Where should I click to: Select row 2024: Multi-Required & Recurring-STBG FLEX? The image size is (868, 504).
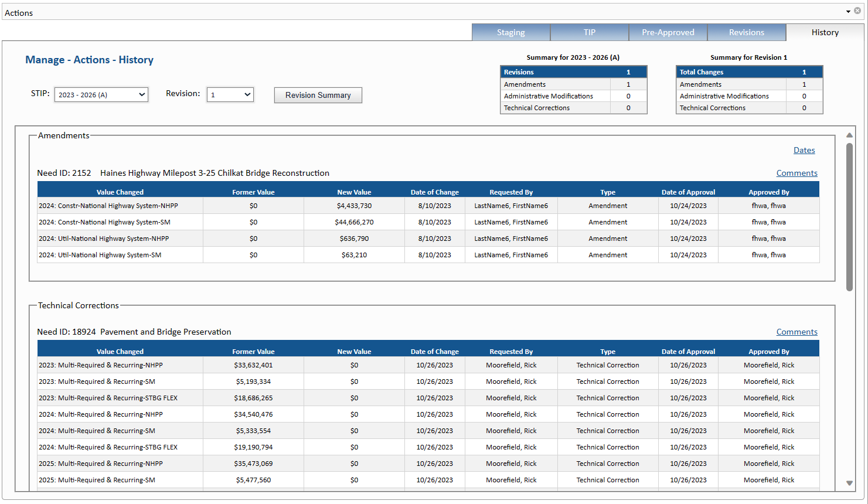(x=428, y=447)
